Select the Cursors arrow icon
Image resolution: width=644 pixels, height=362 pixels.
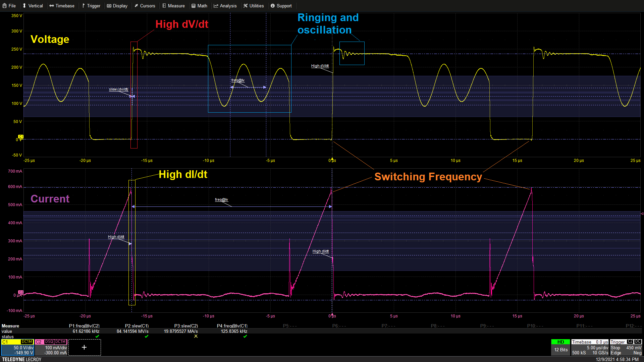(136, 6)
